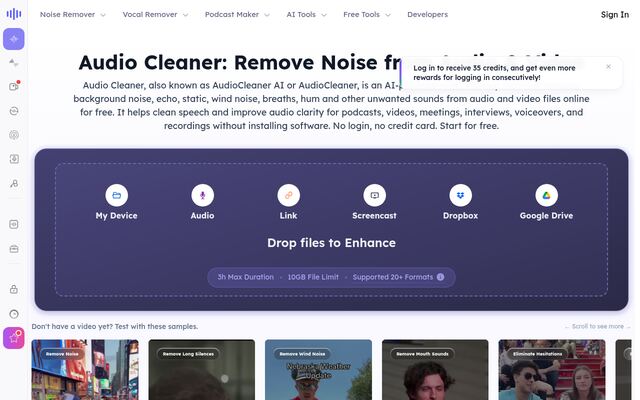Expand the Vocal Remover dropdown menu
The height and width of the screenshot is (400, 640).
coord(156,15)
